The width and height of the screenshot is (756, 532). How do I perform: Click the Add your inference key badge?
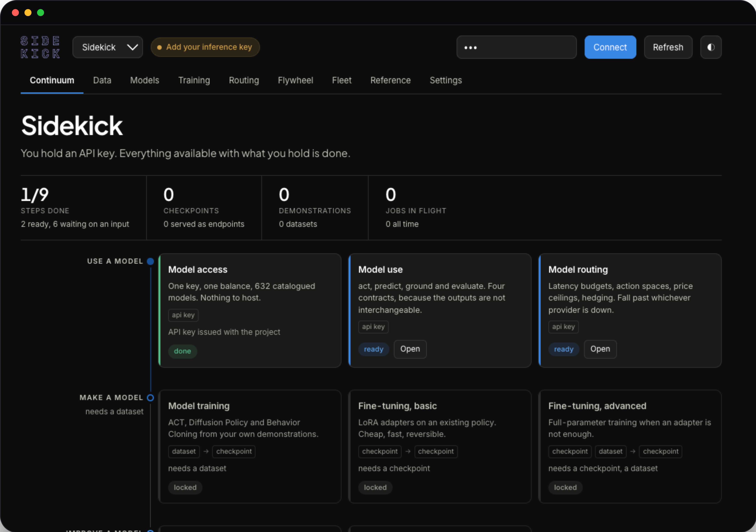click(205, 47)
